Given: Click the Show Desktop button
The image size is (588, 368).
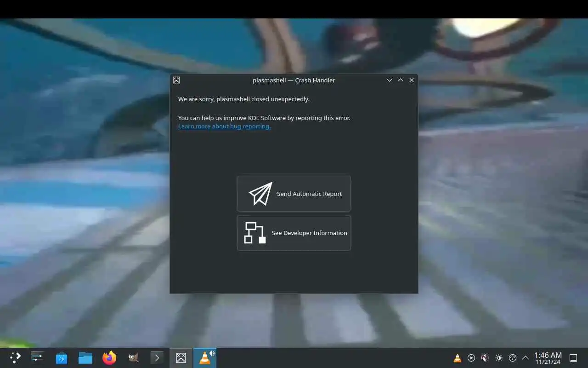Looking at the screenshot, I should (x=573, y=358).
